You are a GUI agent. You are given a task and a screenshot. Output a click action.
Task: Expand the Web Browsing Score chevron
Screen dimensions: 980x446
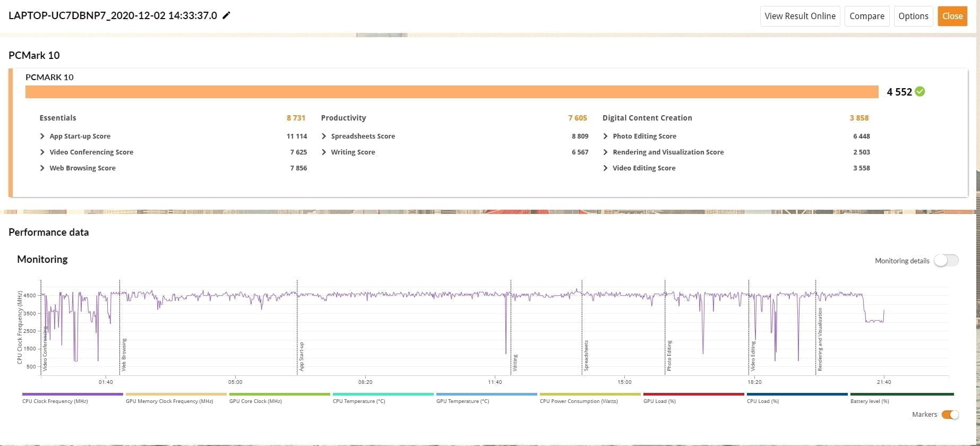coord(42,168)
